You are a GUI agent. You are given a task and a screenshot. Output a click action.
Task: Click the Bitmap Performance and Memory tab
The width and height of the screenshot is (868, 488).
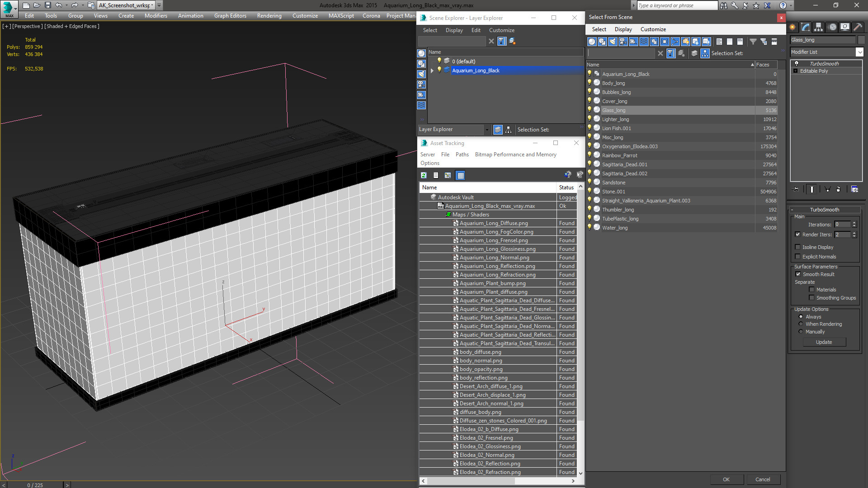pyautogui.click(x=515, y=155)
